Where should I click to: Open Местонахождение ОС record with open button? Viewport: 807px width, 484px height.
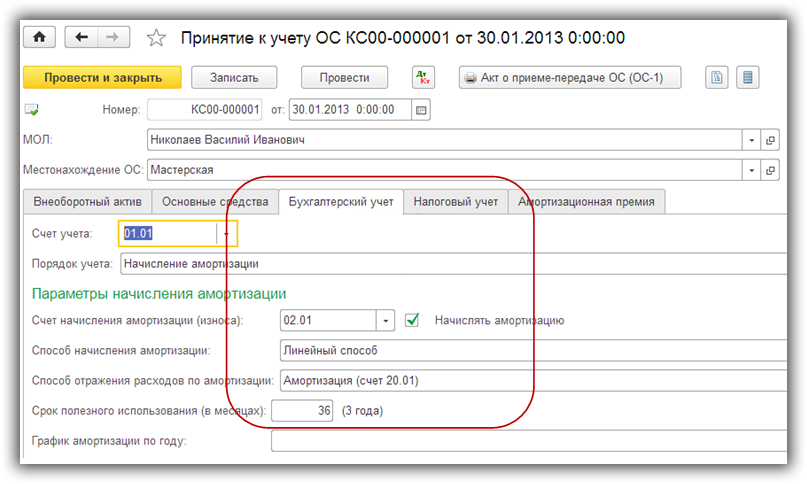pos(770,170)
